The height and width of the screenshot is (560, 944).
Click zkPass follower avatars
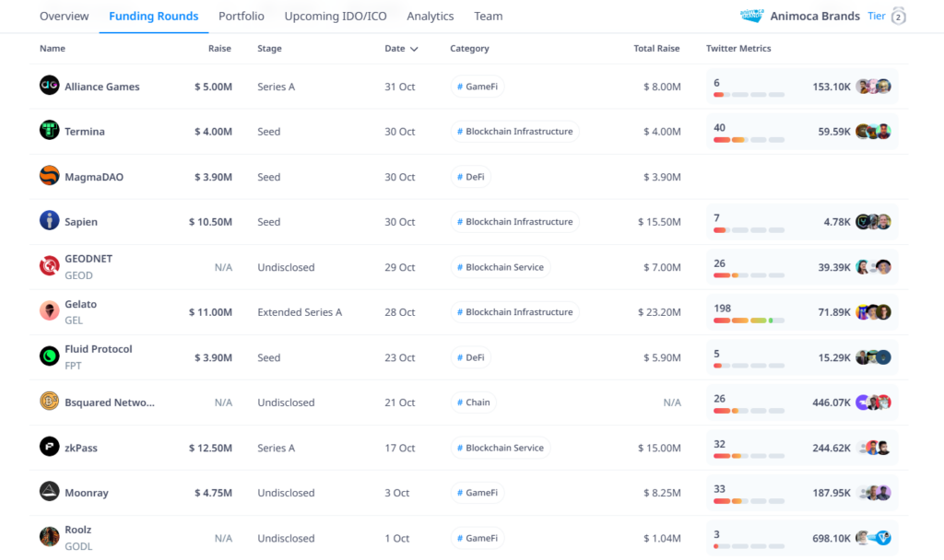[874, 448]
